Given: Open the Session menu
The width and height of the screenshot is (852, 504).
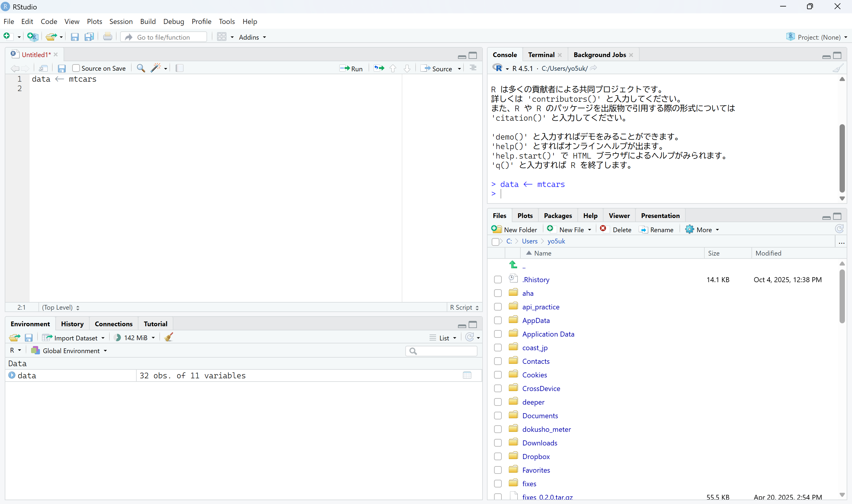Looking at the screenshot, I should click(121, 21).
